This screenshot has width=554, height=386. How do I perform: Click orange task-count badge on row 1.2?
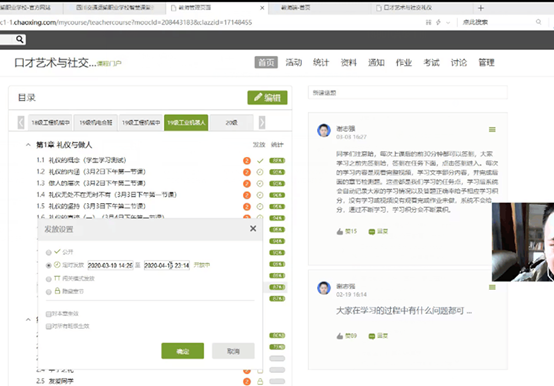tap(247, 172)
